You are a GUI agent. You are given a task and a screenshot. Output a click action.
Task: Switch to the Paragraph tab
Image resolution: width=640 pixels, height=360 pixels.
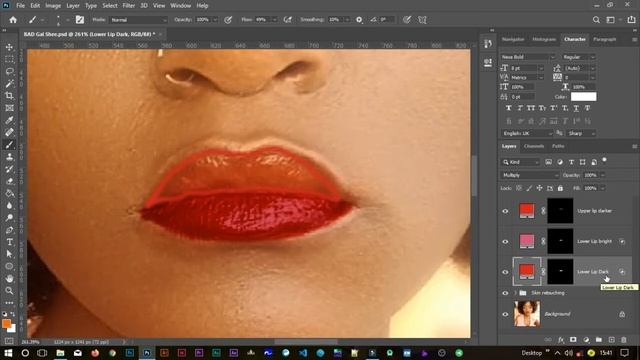click(604, 39)
